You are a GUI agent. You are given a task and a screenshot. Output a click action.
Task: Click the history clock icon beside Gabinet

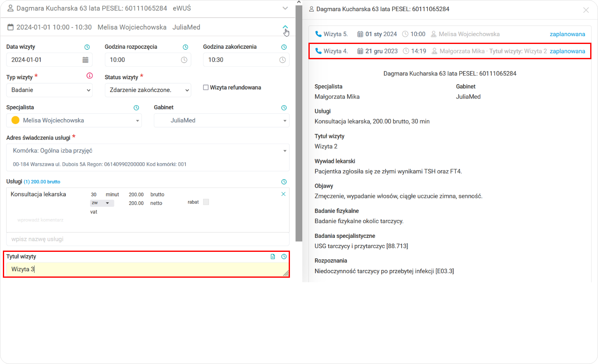pos(284,108)
